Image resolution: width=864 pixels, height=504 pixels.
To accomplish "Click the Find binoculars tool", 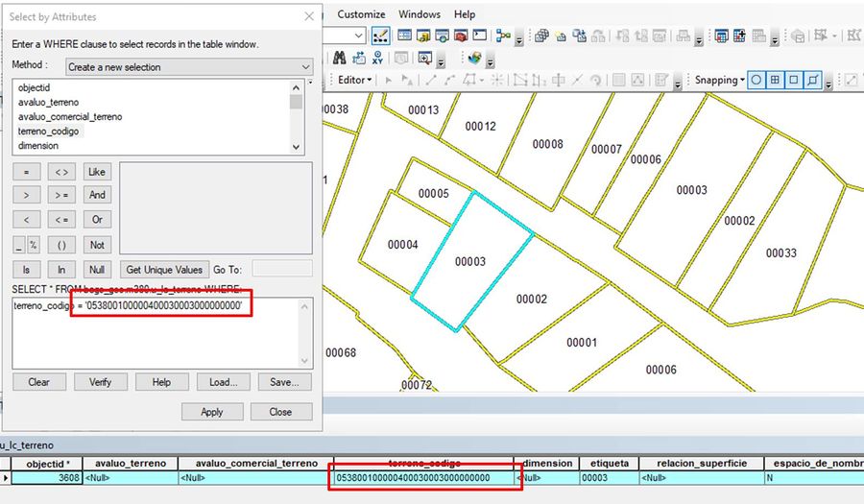I will tap(340, 58).
